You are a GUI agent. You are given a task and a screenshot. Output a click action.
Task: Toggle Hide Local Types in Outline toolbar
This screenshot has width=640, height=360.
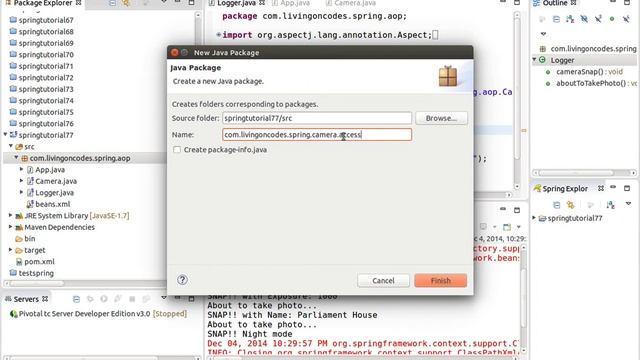(626, 19)
